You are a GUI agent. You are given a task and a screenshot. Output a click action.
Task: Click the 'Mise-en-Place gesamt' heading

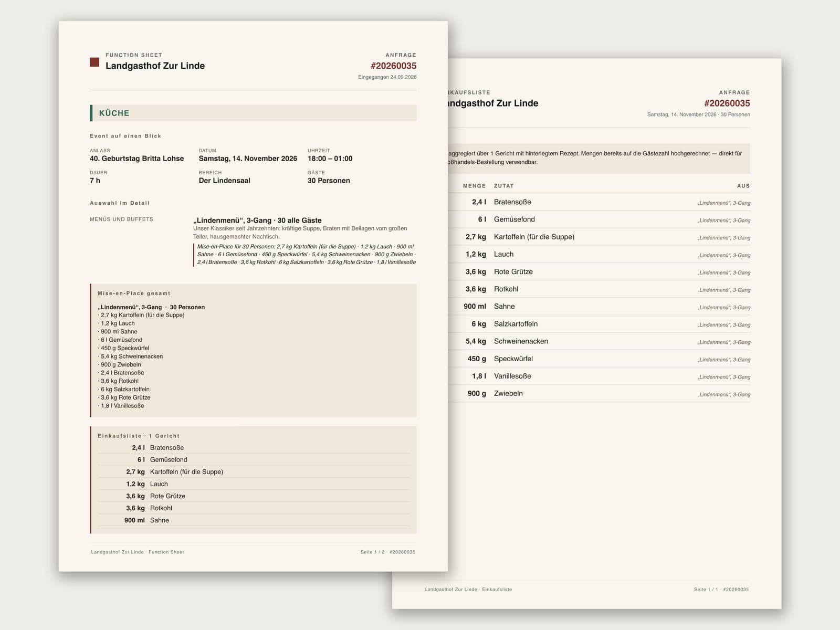(x=134, y=293)
